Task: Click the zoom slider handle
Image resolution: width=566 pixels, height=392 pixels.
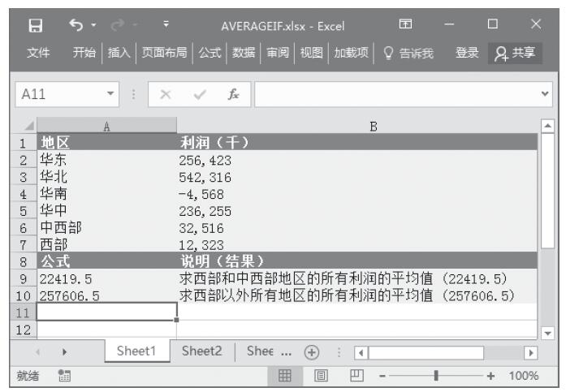Action: (x=437, y=376)
